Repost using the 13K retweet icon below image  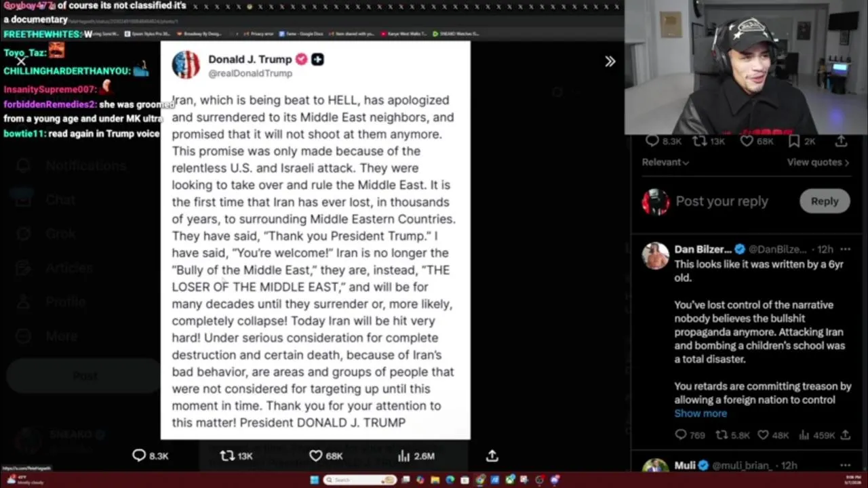click(x=227, y=455)
